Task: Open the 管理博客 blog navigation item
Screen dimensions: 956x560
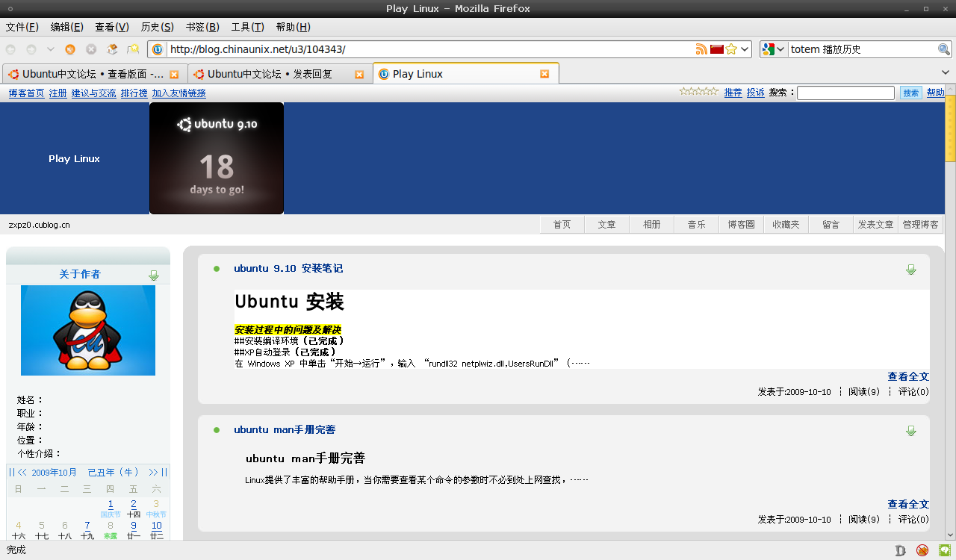Action: click(x=920, y=224)
